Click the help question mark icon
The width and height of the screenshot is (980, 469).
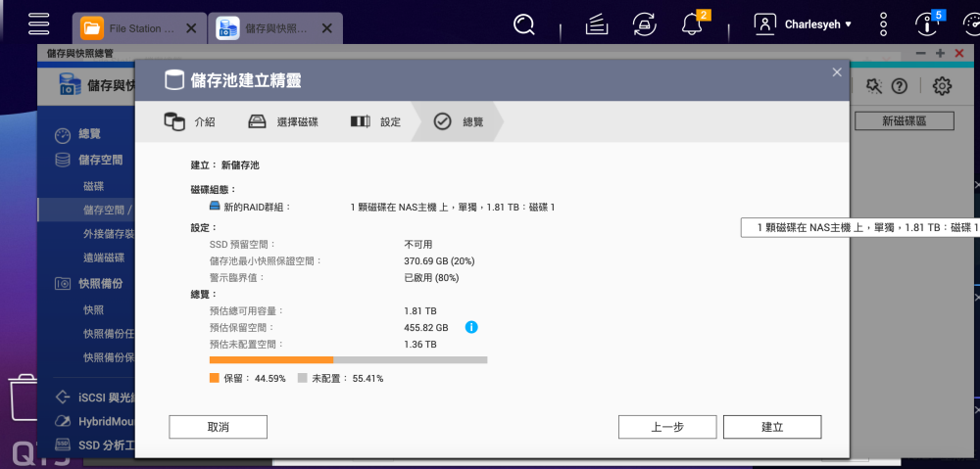(x=899, y=86)
